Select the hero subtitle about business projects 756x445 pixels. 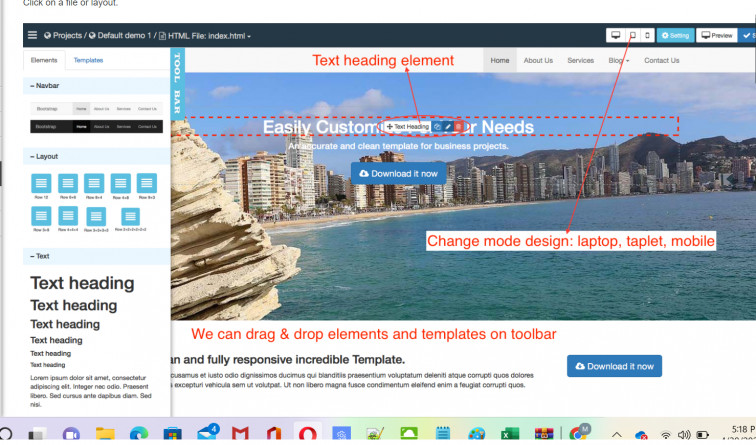tap(398, 146)
